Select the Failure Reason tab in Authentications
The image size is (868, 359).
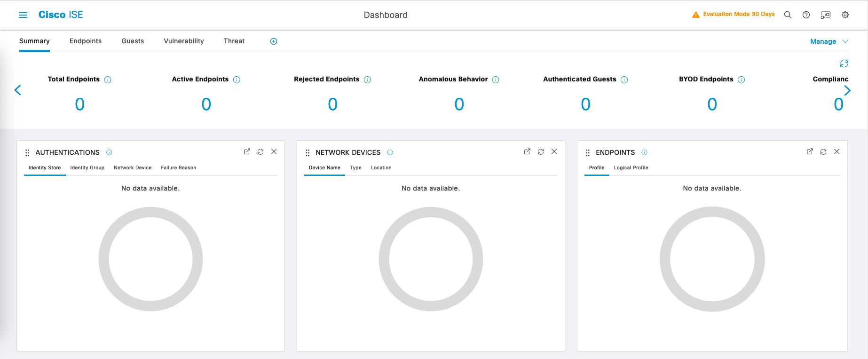click(179, 168)
